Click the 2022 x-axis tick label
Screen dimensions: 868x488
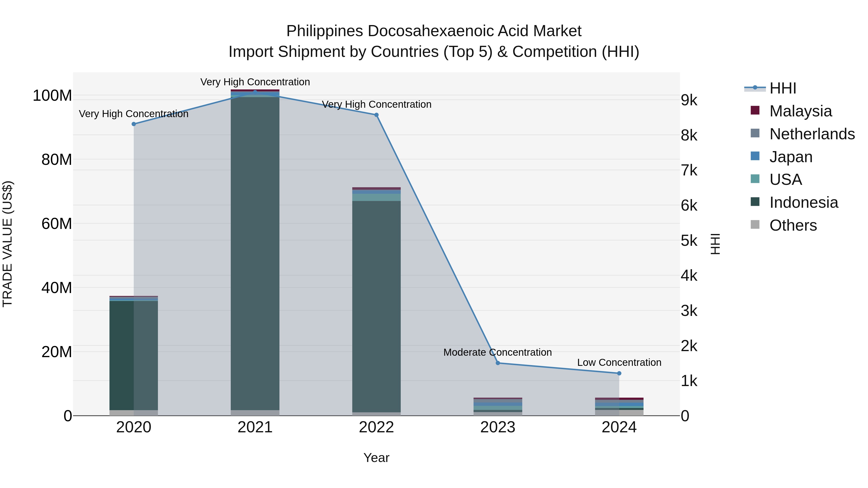376,427
